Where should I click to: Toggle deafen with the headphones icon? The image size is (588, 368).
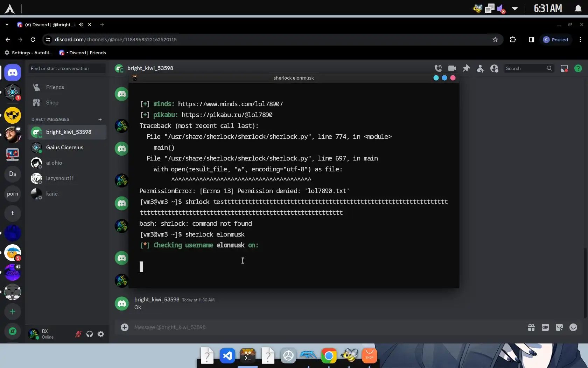coord(90,334)
